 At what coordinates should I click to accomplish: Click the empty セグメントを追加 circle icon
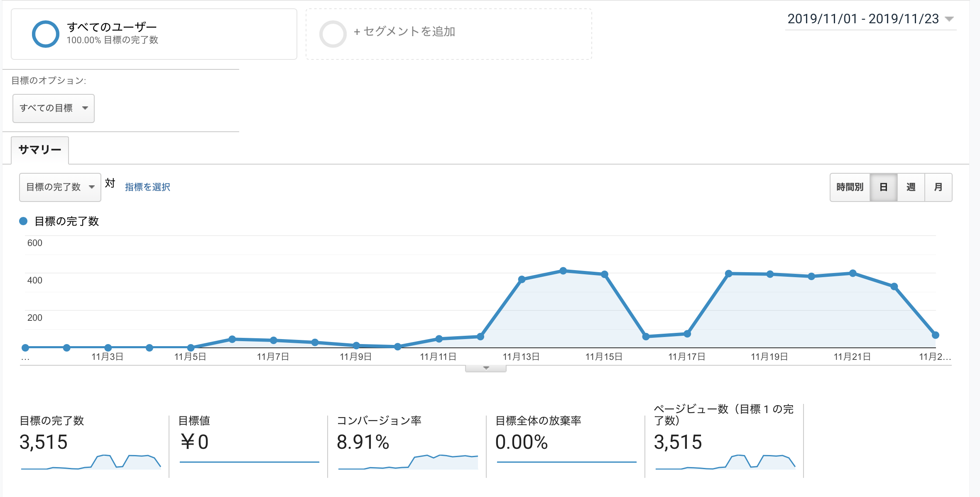point(333,34)
